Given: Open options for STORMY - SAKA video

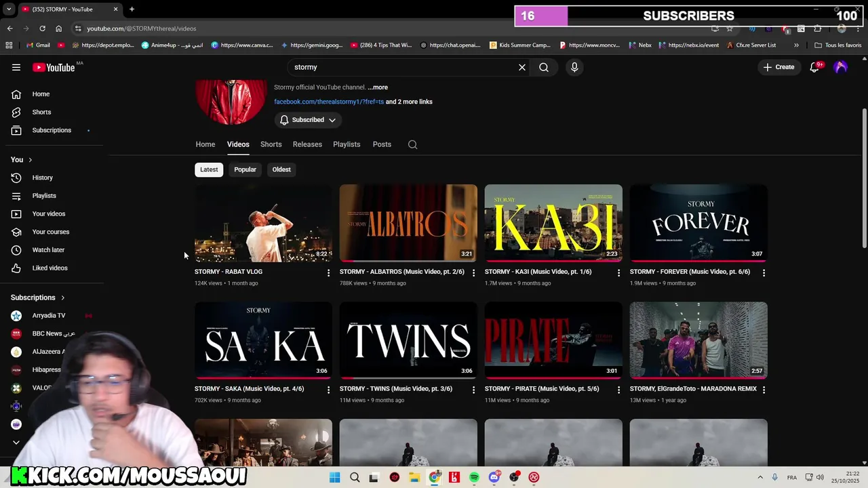Looking at the screenshot, I should click(x=328, y=390).
